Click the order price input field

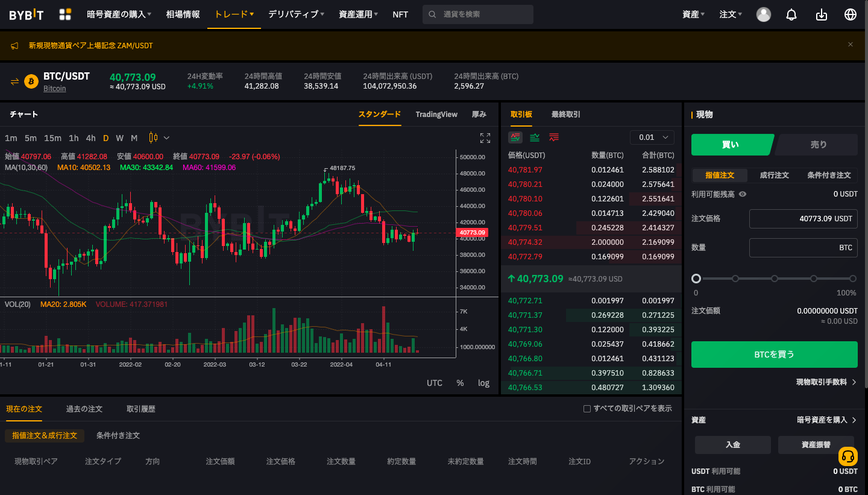point(804,219)
